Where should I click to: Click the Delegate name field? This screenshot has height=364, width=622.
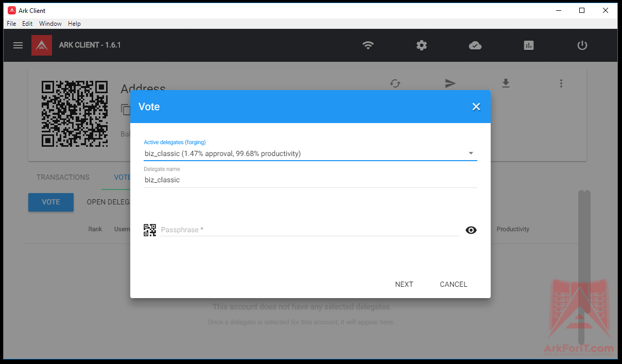pos(310,180)
